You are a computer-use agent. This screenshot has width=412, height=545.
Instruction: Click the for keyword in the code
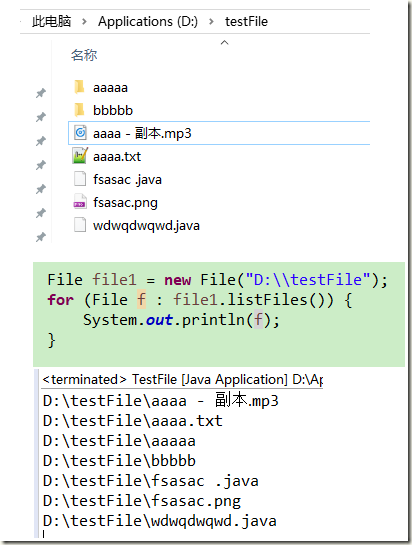(60, 300)
